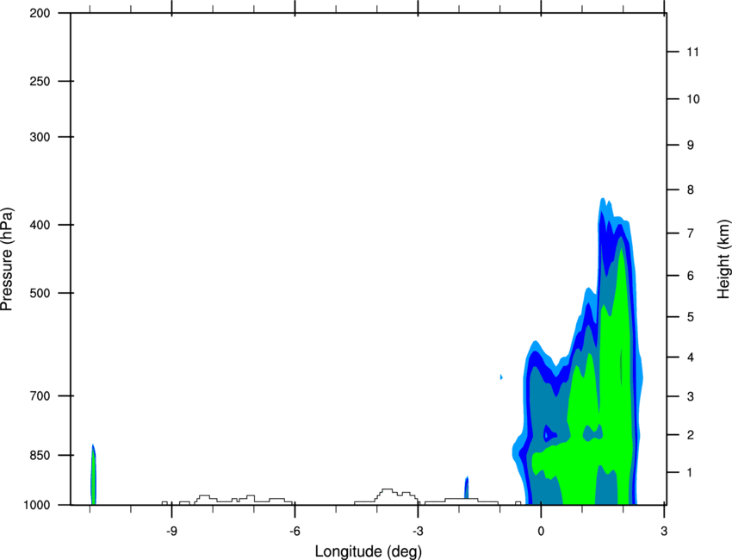Click the 0 longitude tick label
Viewport: 732px width, 560px height.
pos(541,531)
